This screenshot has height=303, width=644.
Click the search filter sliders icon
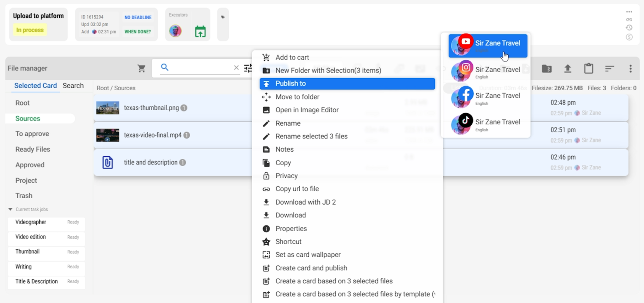248,68
